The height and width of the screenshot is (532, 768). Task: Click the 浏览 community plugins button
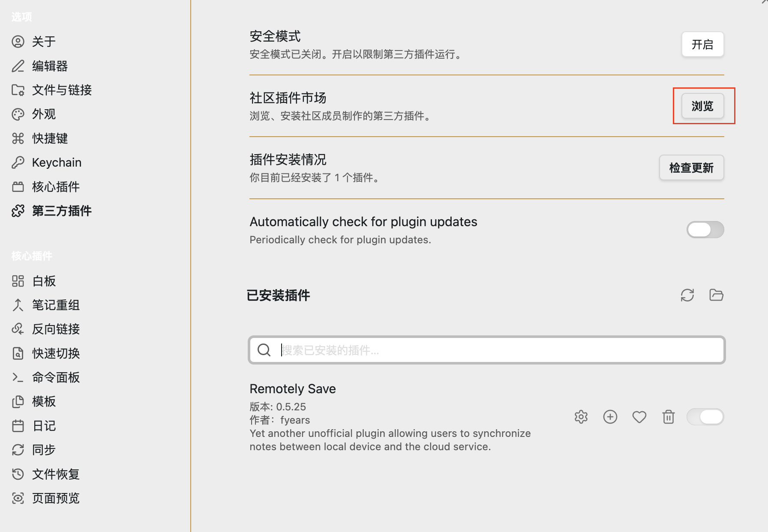tap(703, 106)
